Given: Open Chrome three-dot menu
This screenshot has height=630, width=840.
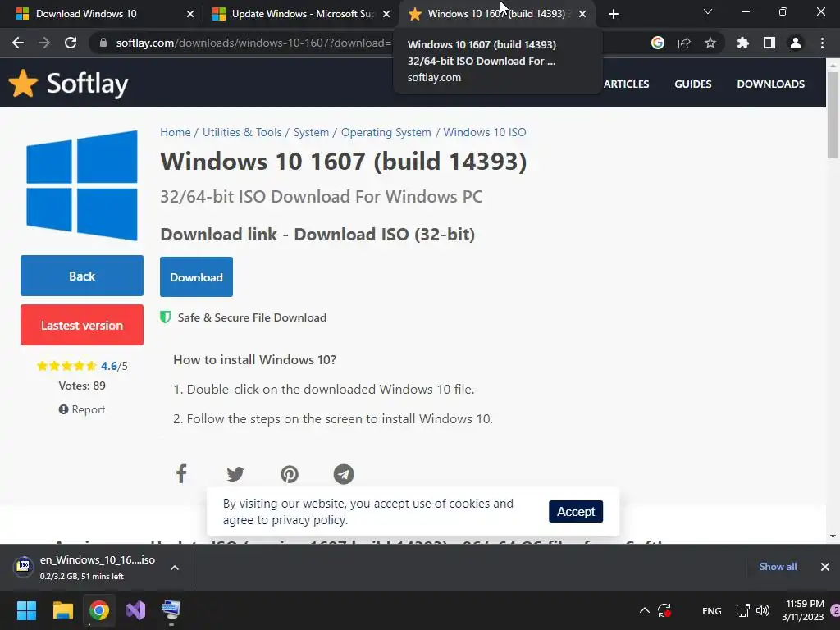Looking at the screenshot, I should (822, 43).
